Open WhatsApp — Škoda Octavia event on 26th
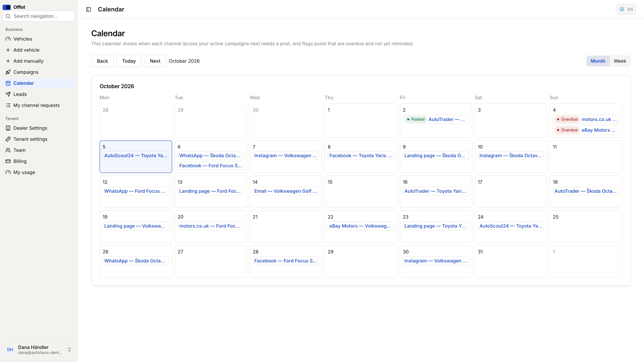 coord(136,261)
